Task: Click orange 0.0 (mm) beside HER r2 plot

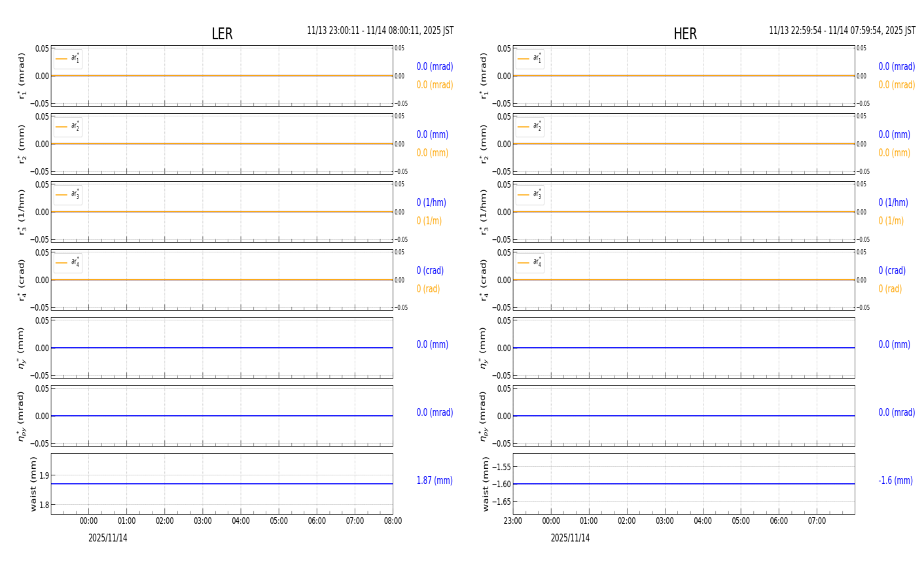Action: 895,153
